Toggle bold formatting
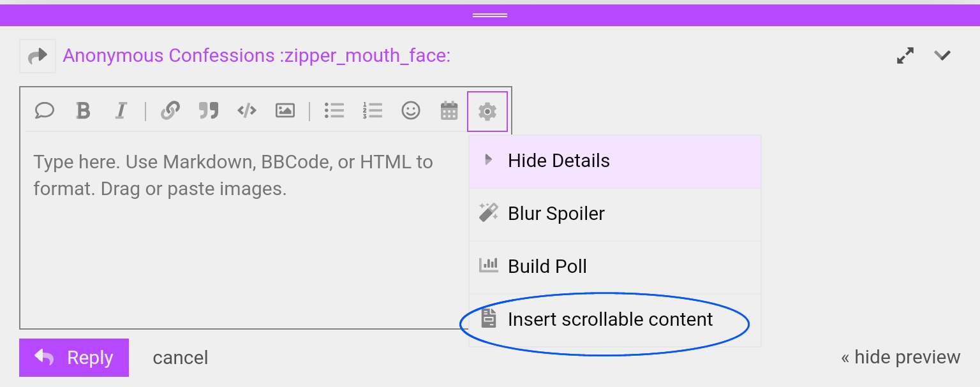The image size is (980, 387). point(83,111)
